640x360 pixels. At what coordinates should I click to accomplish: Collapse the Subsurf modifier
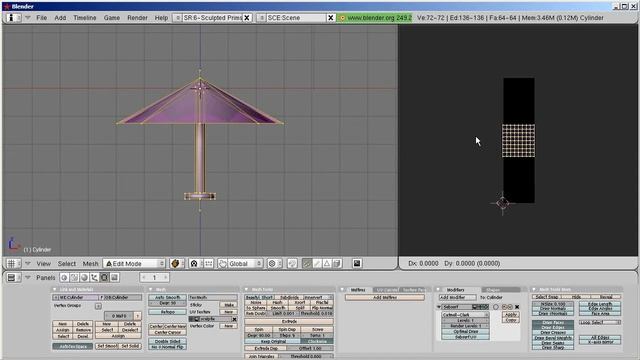[439, 307]
